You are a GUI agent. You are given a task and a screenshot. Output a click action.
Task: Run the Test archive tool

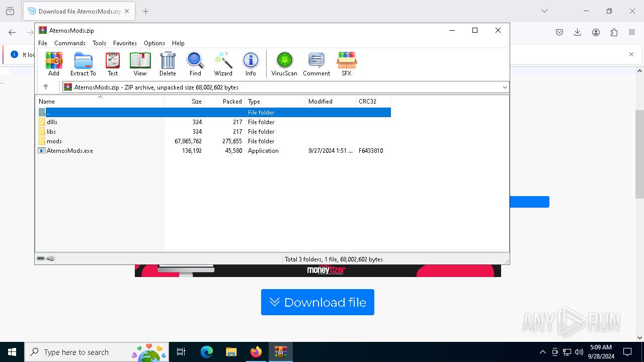tap(113, 64)
